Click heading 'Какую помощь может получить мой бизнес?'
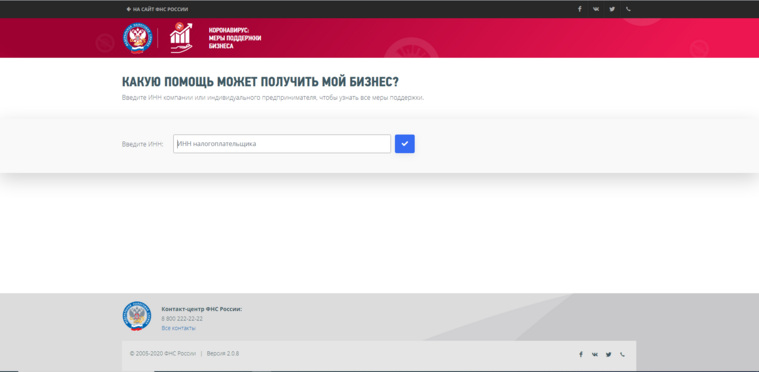The width and height of the screenshot is (759, 372). point(261,81)
